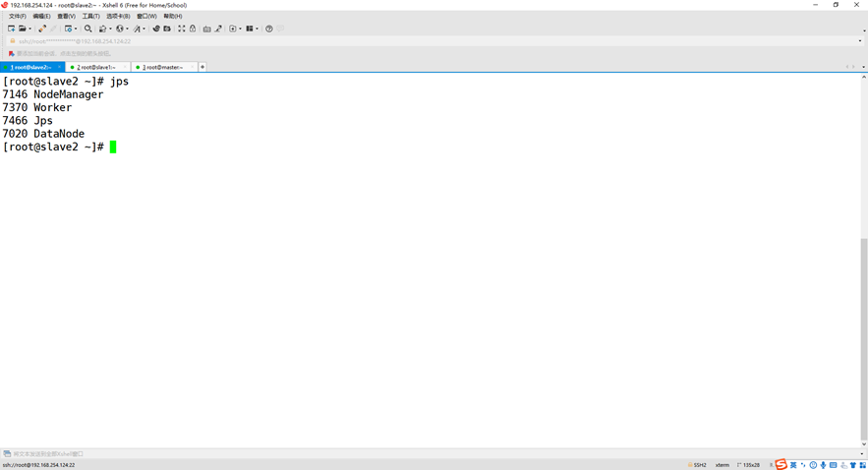Image resolution: width=868 pixels, height=470 pixels.
Task: Click the Sogou input method S icon
Action: (781, 464)
